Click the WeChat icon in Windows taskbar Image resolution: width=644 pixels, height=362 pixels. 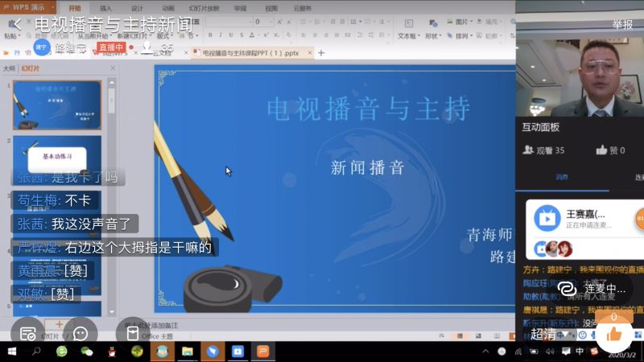pos(86,352)
